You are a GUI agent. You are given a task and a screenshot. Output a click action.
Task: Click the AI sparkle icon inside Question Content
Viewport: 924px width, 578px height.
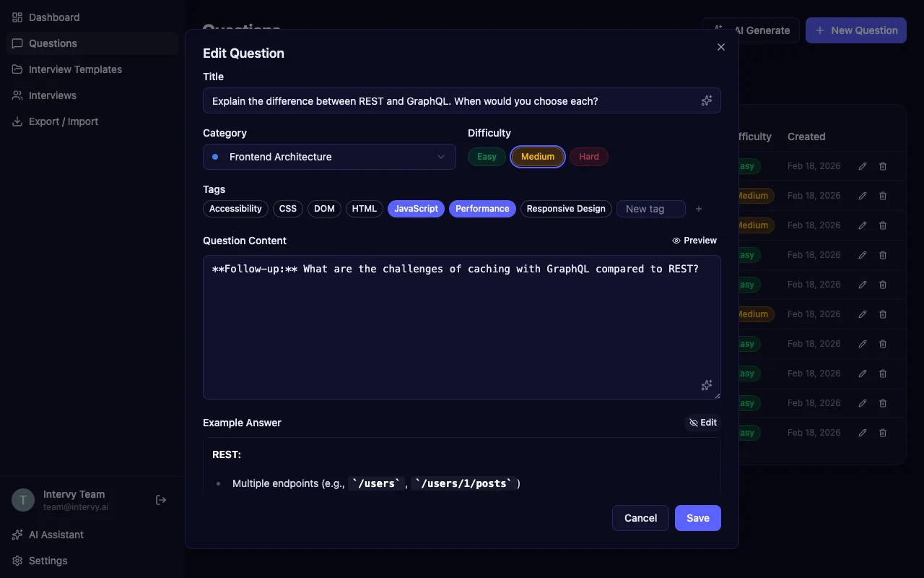[706, 385]
